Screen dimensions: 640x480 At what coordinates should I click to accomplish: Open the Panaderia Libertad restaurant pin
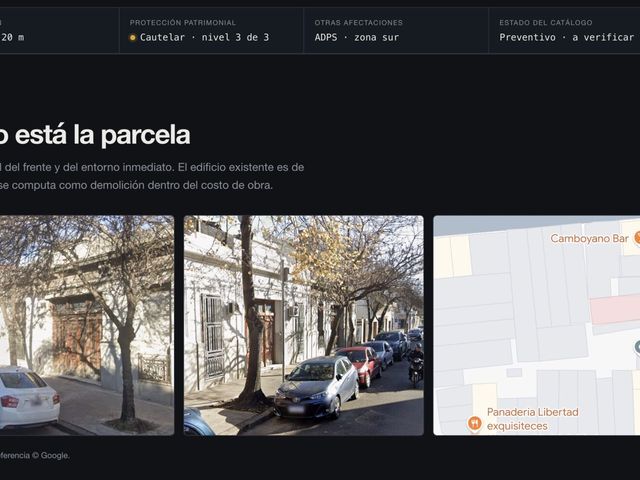pos(474,423)
